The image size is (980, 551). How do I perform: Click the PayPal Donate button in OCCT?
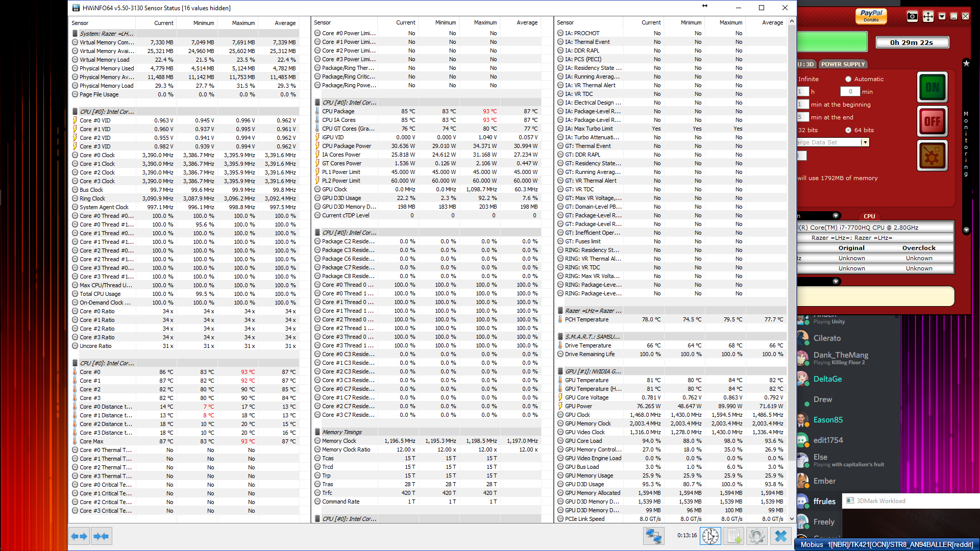click(871, 16)
